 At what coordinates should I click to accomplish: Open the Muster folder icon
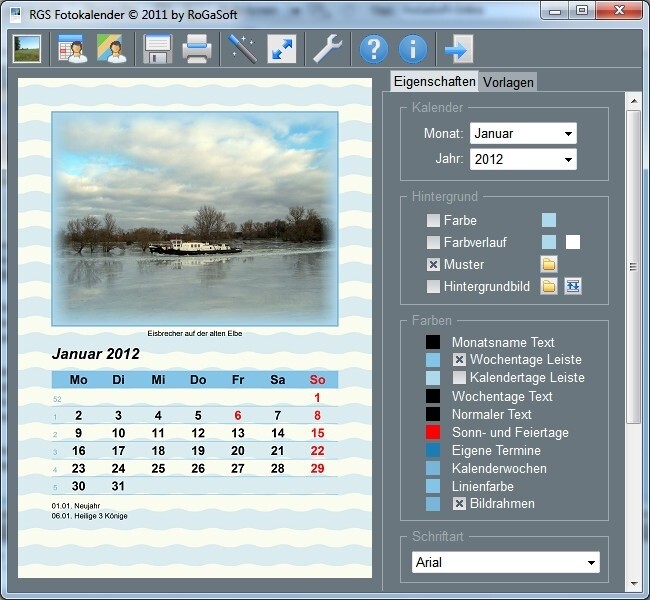click(x=549, y=264)
